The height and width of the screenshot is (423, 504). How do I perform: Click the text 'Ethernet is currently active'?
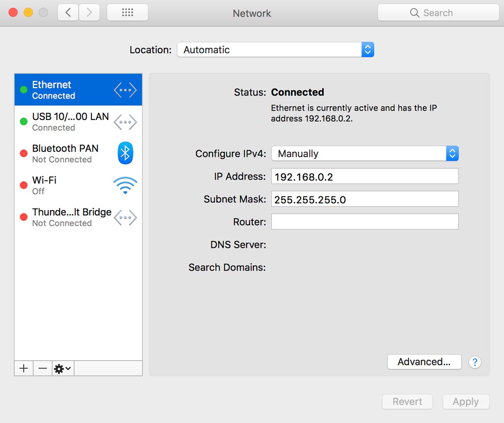[325, 108]
